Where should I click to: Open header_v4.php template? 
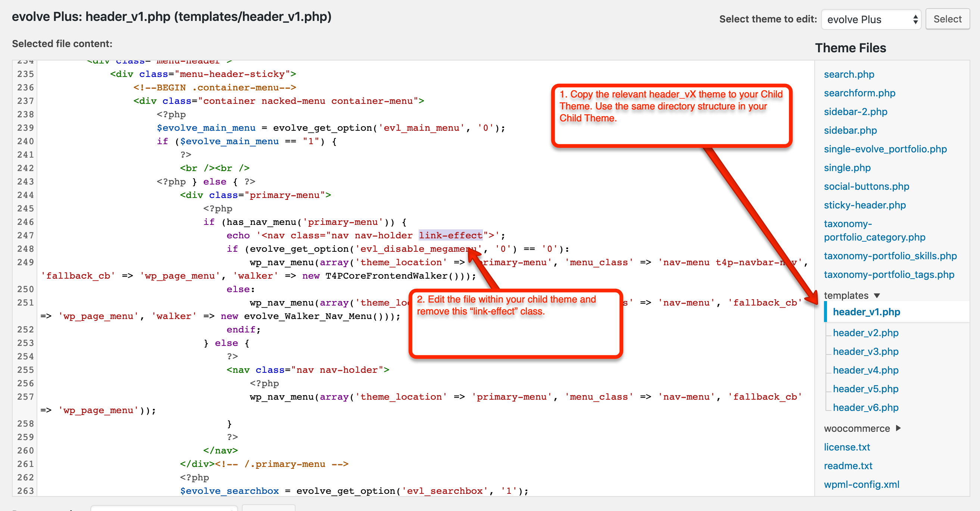coord(865,370)
